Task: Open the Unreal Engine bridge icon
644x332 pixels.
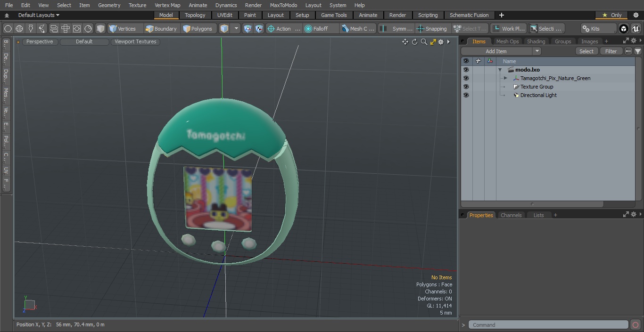Action: point(636,29)
